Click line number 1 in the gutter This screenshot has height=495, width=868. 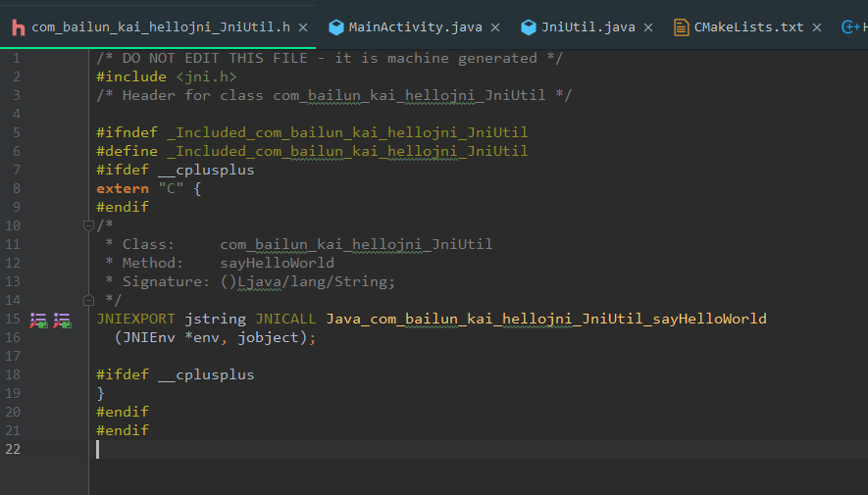[16, 58]
